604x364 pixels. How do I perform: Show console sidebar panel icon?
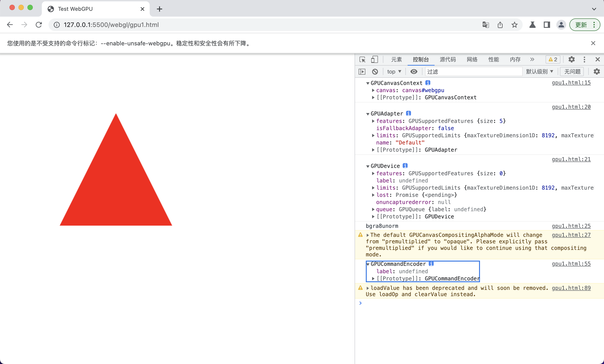362,72
